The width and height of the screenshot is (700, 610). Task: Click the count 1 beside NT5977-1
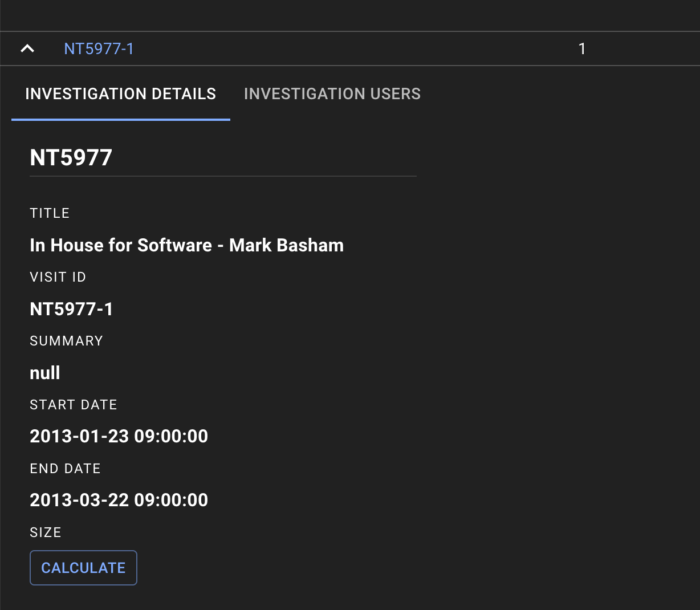pyautogui.click(x=581, y=48)
